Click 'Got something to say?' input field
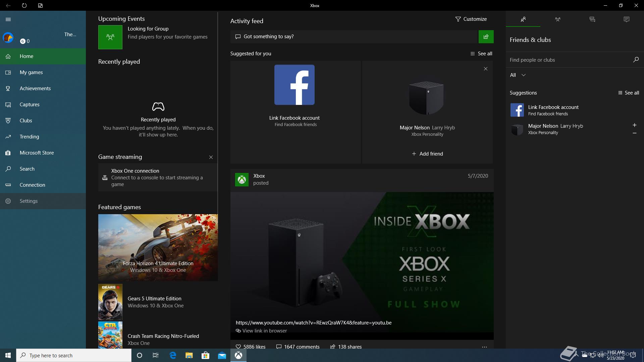This screenshot has height=362, width=644. click(354, 37)
